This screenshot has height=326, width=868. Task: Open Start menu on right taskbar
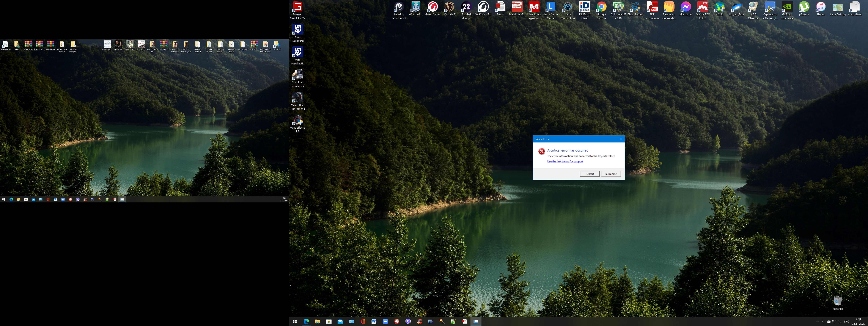pos(295,322)
